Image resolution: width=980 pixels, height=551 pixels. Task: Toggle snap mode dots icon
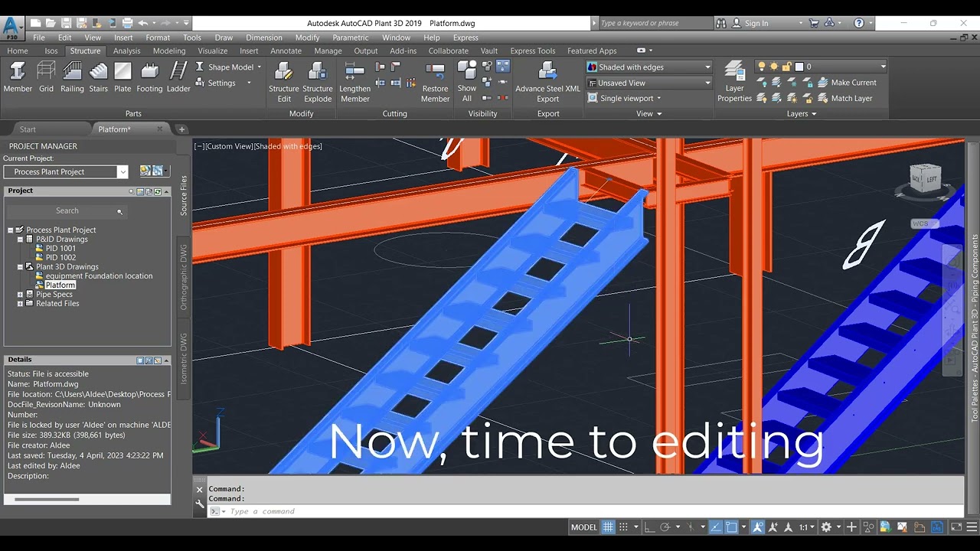click(x=623, y=527)
